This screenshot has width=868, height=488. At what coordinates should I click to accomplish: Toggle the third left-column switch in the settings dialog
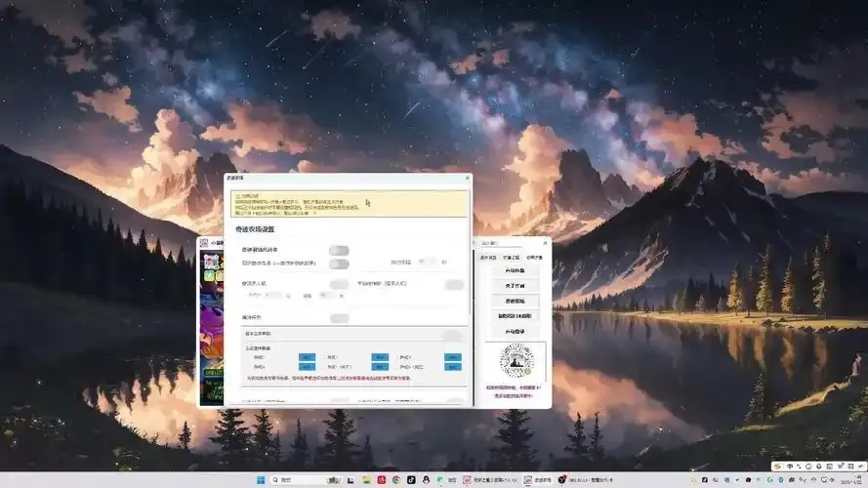[339, 284]
